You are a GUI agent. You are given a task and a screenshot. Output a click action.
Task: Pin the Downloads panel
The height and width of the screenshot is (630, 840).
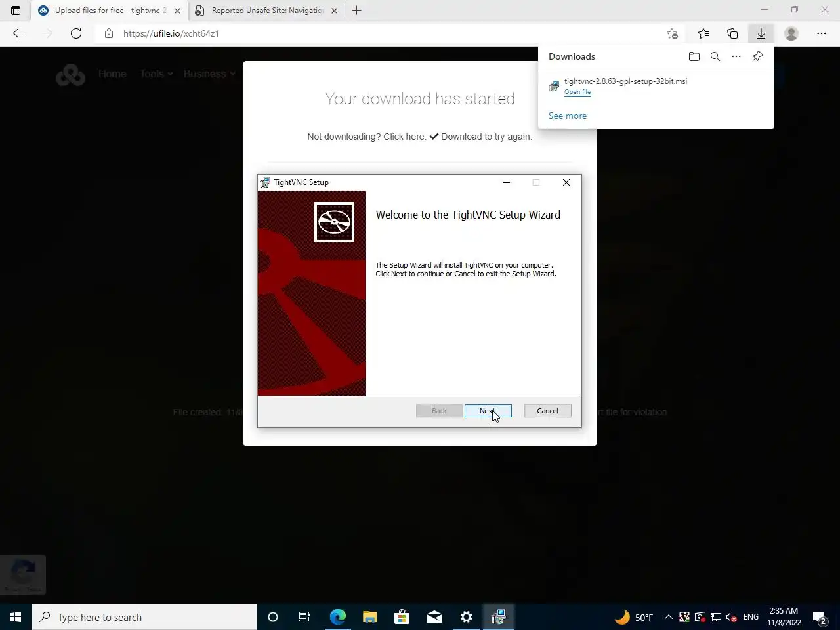coord(757,56)
